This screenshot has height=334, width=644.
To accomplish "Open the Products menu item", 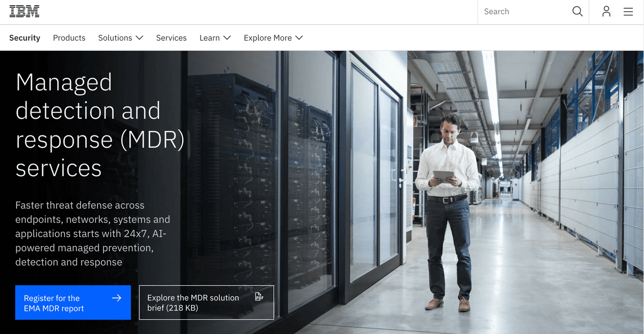I will (69, 38).
